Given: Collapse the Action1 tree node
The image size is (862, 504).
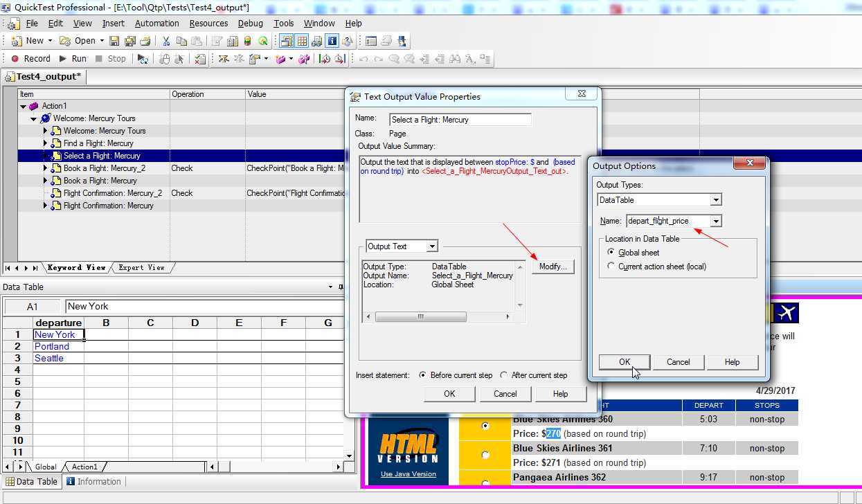Looking at the screenshot, I should [24, 106].
